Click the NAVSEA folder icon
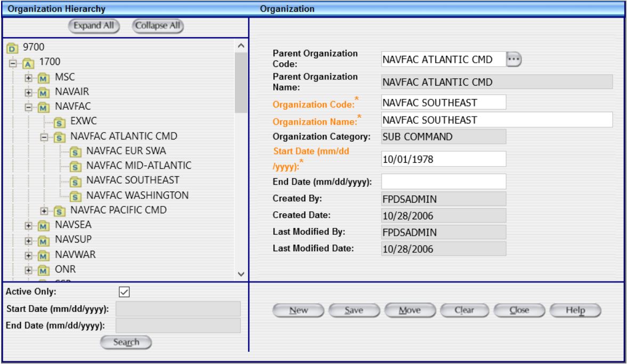627x364 pixels. pyautogui.click(x=44, y=226)
